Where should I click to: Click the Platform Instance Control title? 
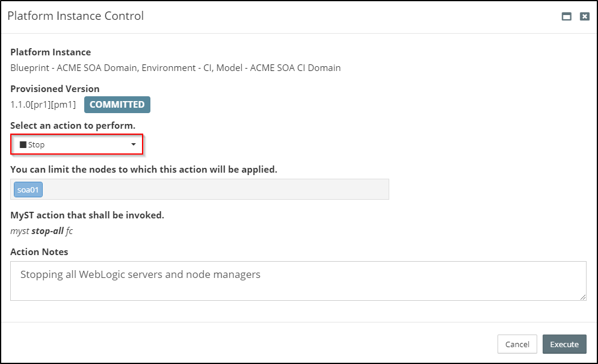76,16
